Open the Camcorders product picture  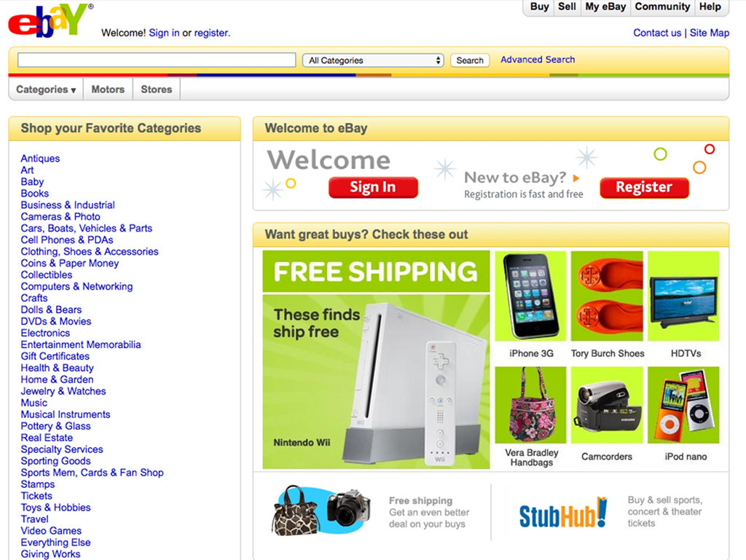pos(607,405)
